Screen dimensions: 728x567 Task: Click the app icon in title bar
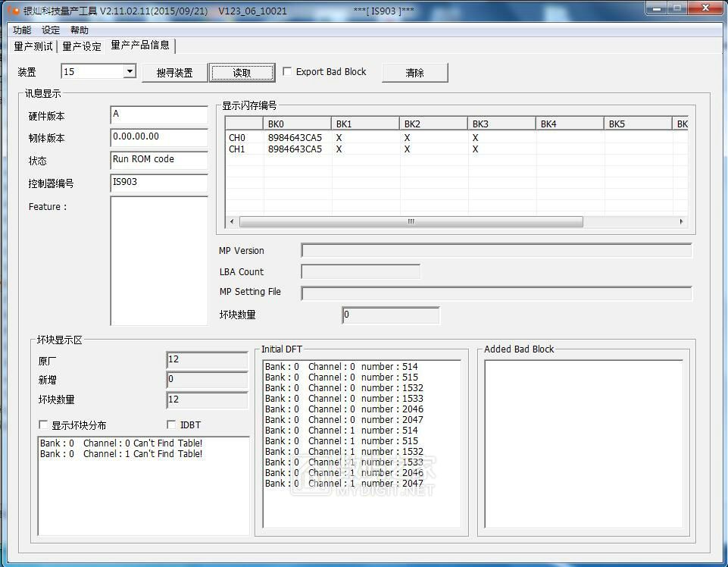[14, 10]
